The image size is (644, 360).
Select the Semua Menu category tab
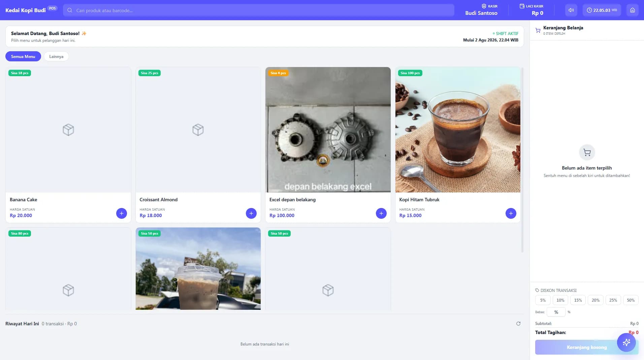coord(23,56)
